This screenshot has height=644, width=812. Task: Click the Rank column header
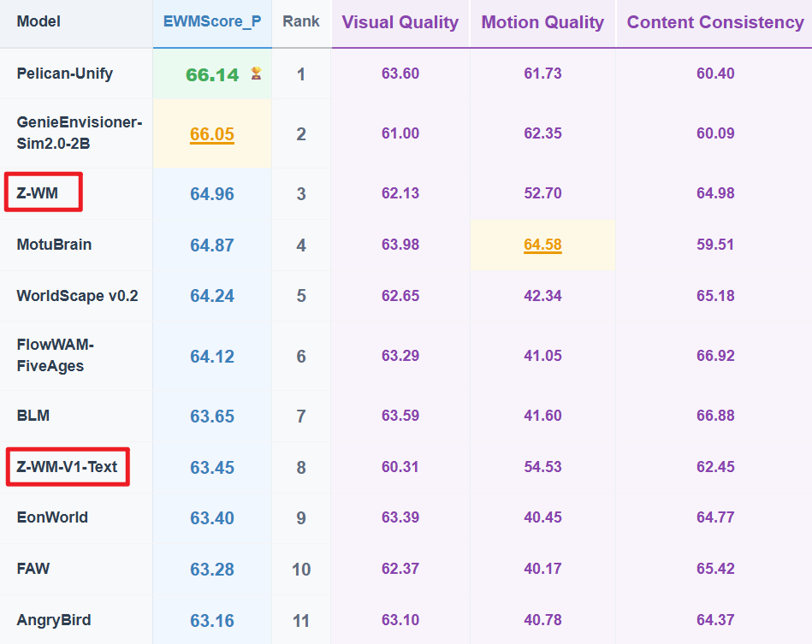(x=301, y=21)
